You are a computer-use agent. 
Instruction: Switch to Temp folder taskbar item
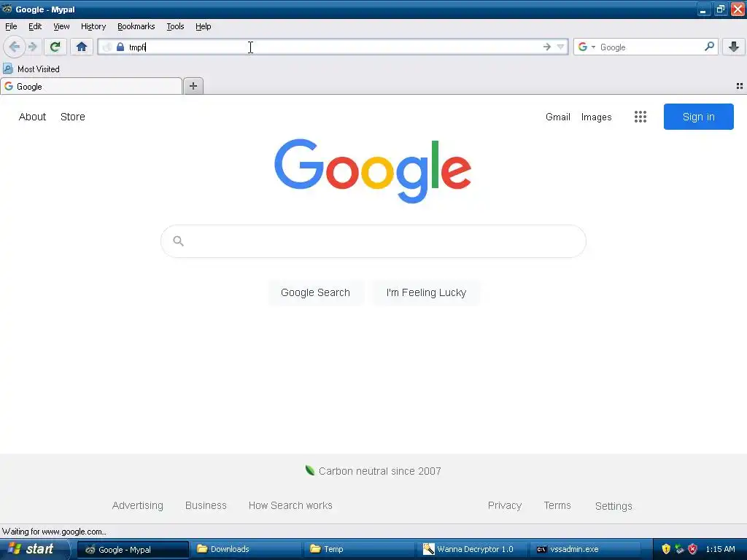[x=360, y=549]
